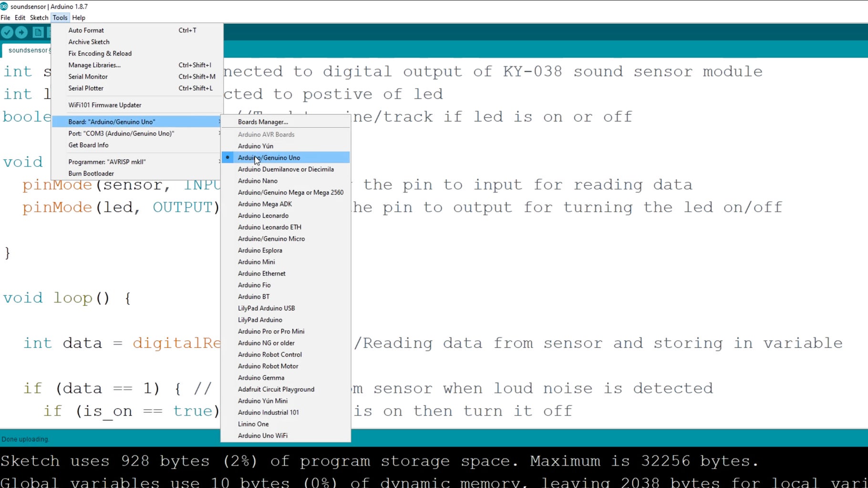The image size is (868, 488).
Task: Click the 'Global variables use 10 bytes' console line
Action: click(434, 482)
